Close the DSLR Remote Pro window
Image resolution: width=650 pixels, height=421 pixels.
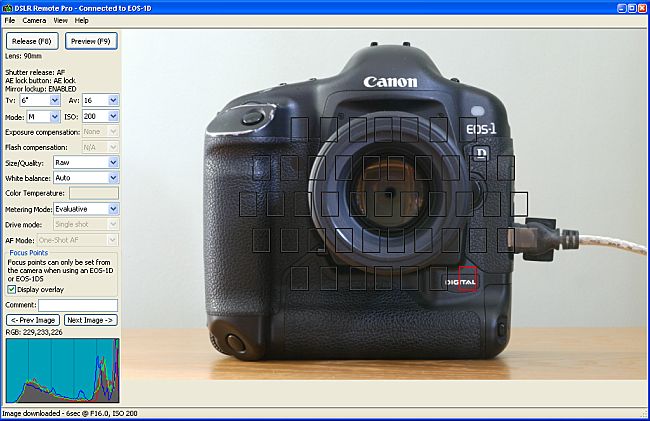coord(642,8)
